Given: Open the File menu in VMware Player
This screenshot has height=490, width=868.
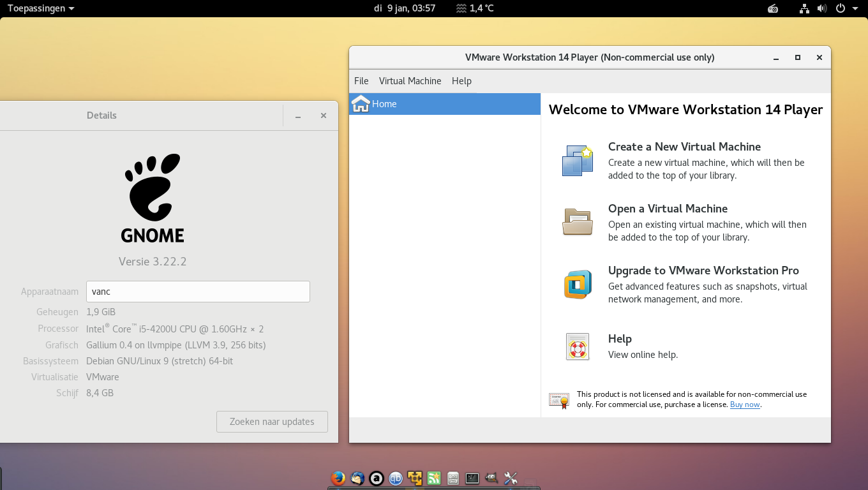Looking at the screenshot, I should tap(361, 81).
